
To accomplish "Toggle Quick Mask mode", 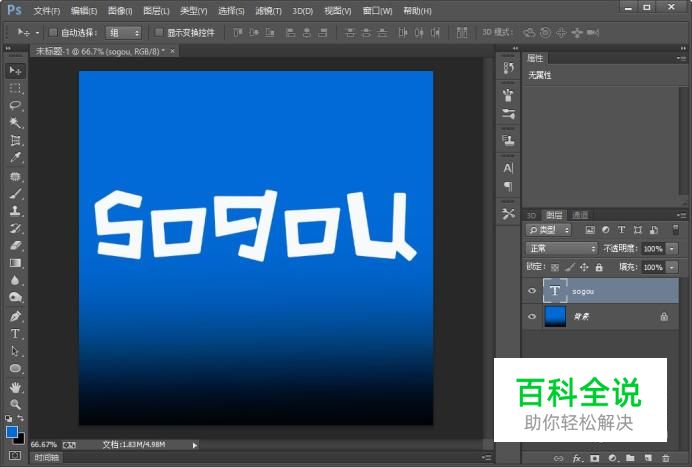I will pos(15,455).
